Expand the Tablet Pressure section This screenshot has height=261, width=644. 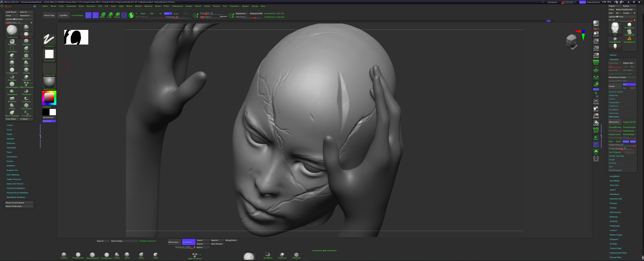click(14, 179)
